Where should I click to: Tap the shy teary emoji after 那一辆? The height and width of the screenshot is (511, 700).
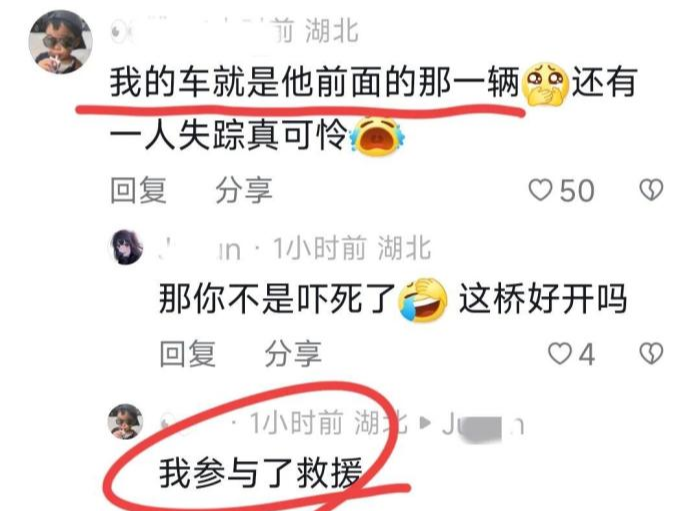pyautogui.click(x=546, y=84)
